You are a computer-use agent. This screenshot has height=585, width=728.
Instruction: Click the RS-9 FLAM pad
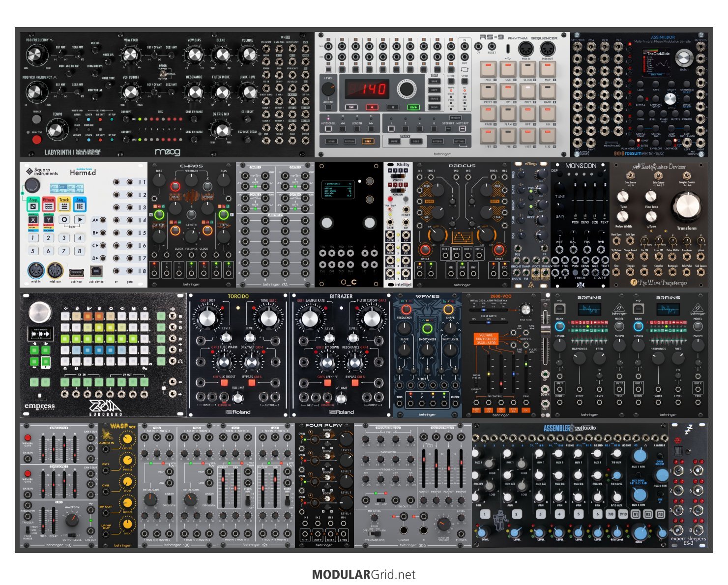pos(508,114)
